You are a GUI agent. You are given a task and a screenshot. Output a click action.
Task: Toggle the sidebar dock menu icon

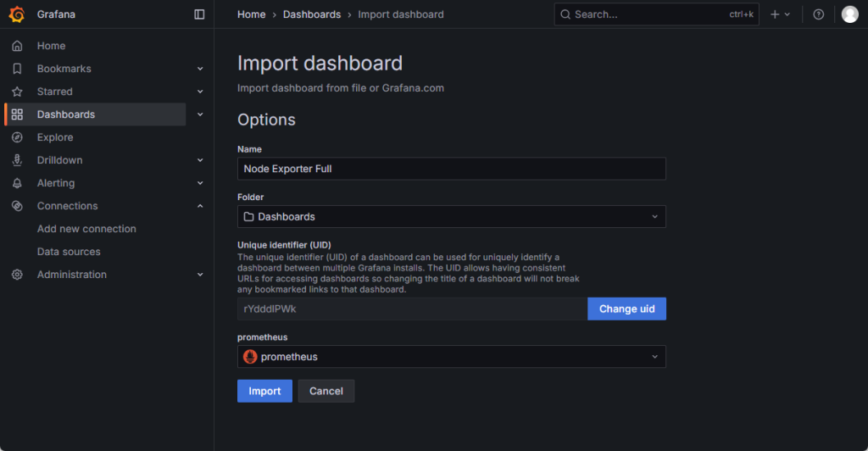point(199,14)
